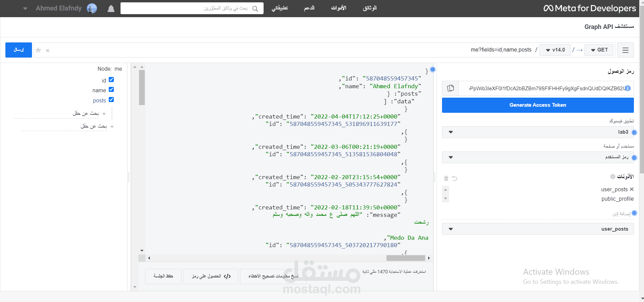The image size is (644, 302).
Task: Open the الدعم menu
Action: pos(309,8)
